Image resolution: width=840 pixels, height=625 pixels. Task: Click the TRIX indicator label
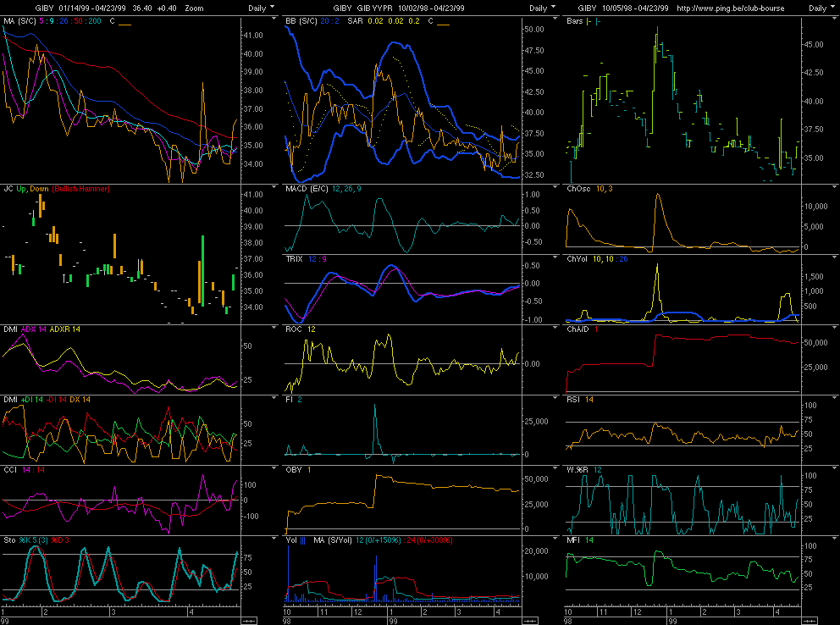click(x=294, y=259)
